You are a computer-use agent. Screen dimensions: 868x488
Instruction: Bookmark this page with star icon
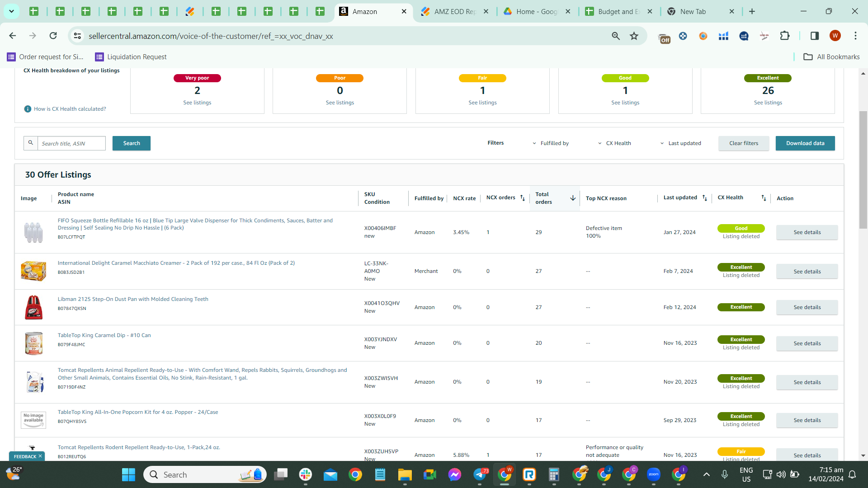[634, 36]
